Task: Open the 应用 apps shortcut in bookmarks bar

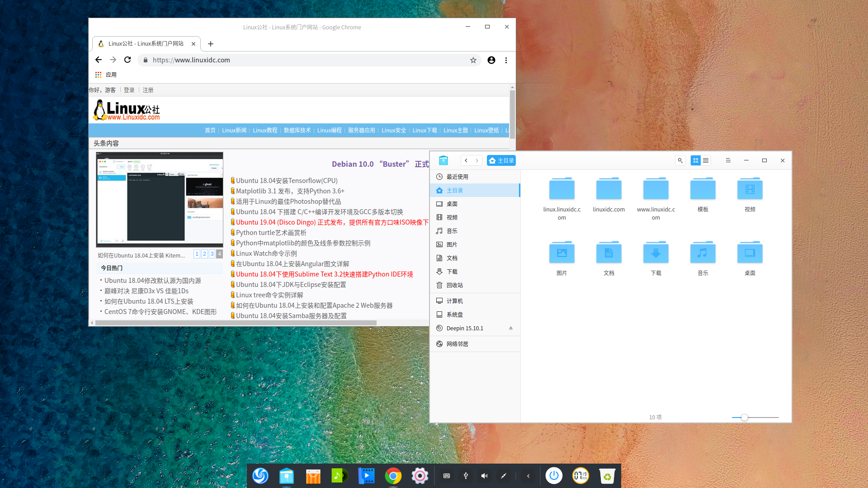Action: pos(106,75)
